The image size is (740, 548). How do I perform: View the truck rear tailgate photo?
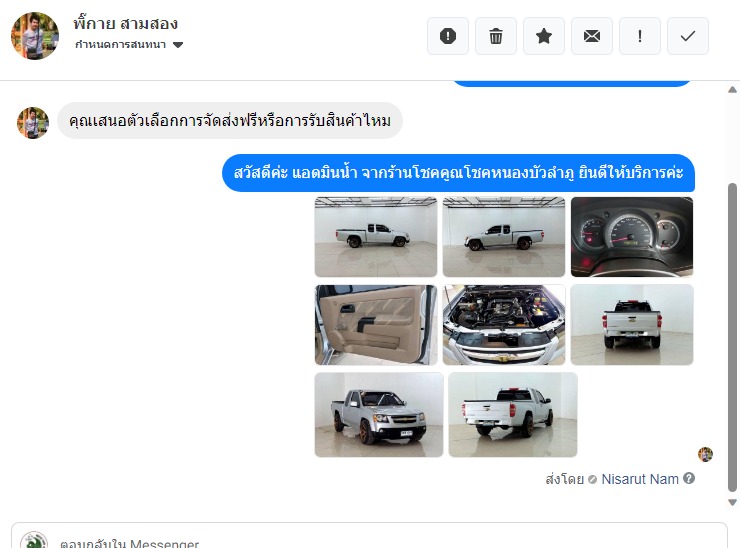pyautogui.click(x=632, y=325)
